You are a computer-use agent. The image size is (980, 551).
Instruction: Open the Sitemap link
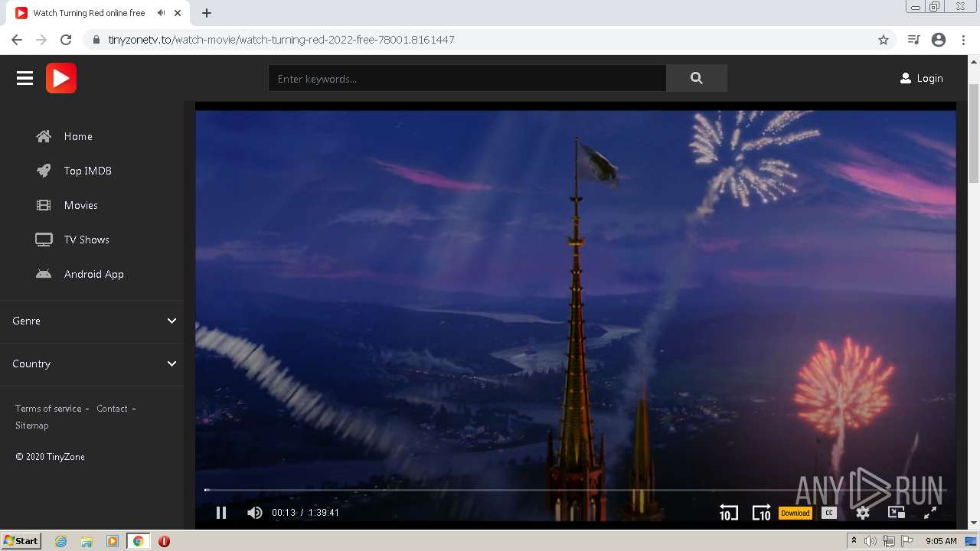(x=31, y=425)
